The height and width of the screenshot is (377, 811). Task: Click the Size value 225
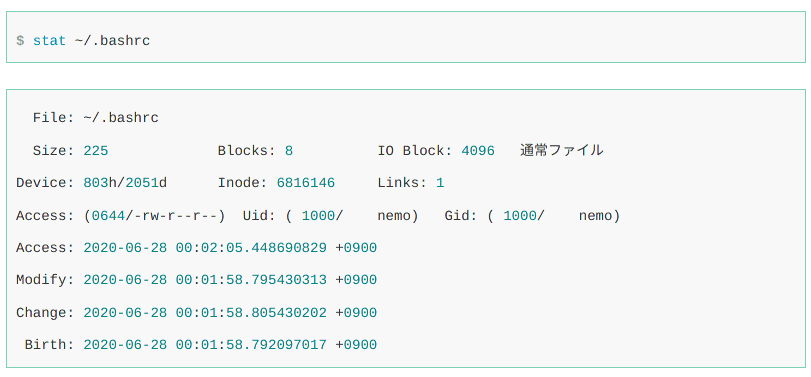(96, 150)
